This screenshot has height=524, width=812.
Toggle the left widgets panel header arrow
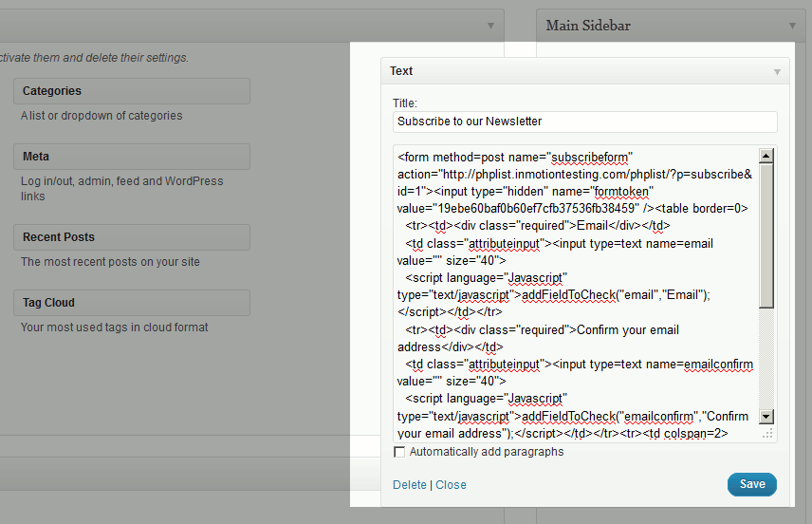tap(490, 26)
